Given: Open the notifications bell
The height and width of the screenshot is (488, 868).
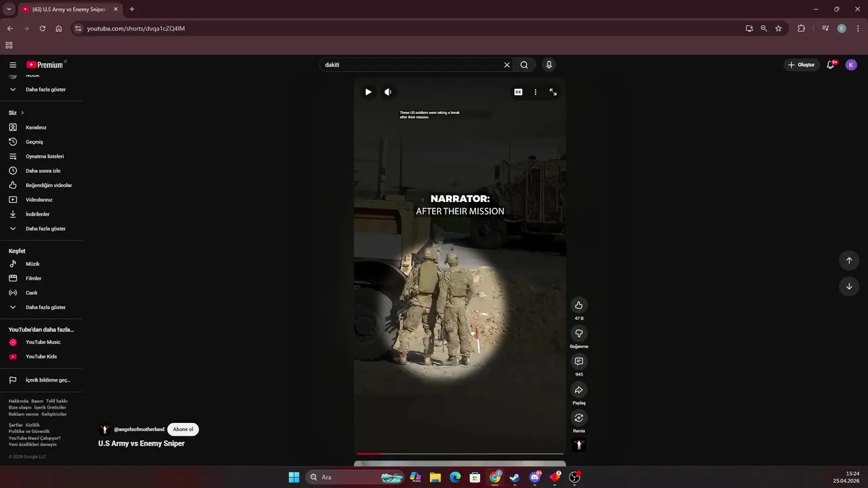Looking at the screenshot, I should click(x=831, y=65).
